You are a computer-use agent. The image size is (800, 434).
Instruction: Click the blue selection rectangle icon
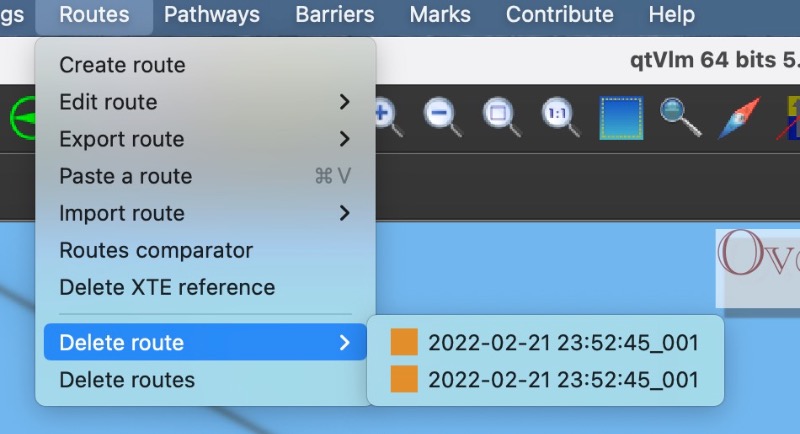pyautogui.click(x=621, y=118)
